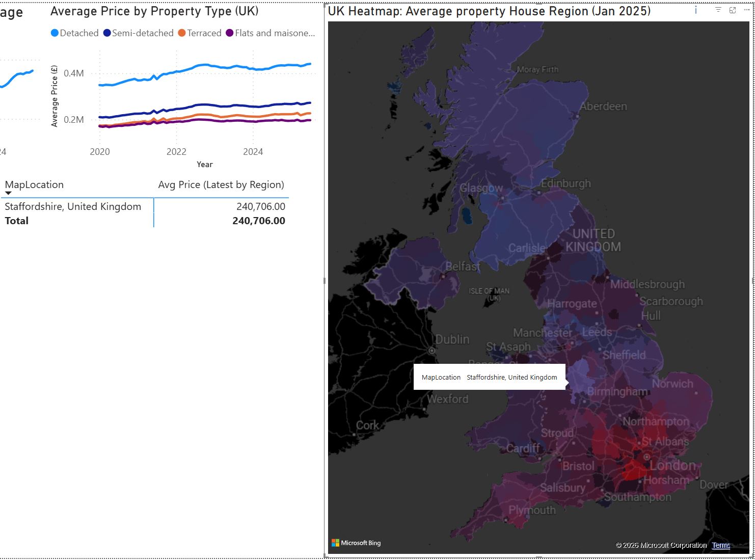
Task: Toggle the Detached legend series
Action: (74, 33)
